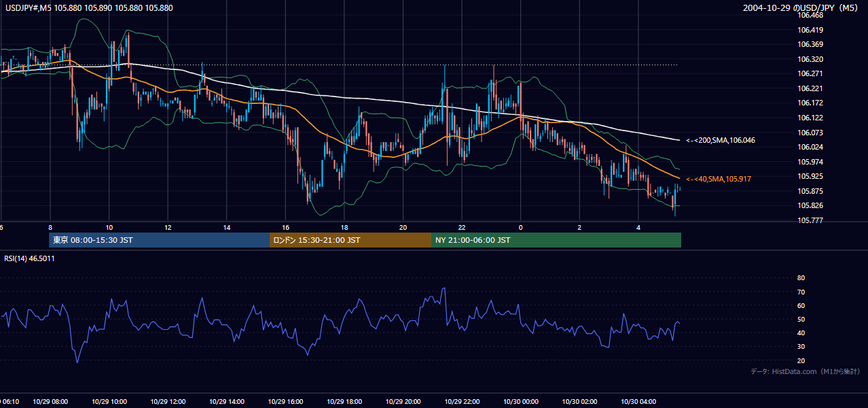This screenshot has width=868, height=408.
Task: Click hour label 16 on the time axis
Action: pos(285,227)
